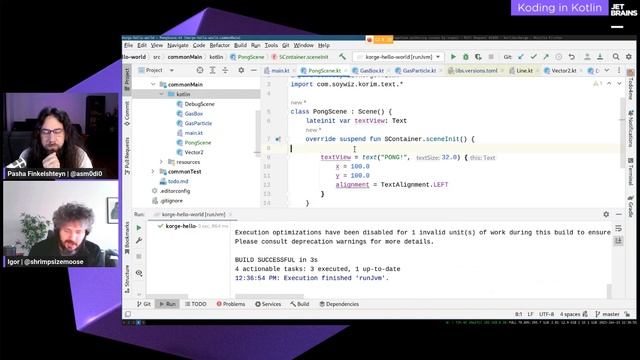This screenshot has width=640, height=360.
Task: Open run configuration dropdown korge-hello-world
Action: point(399,57)
